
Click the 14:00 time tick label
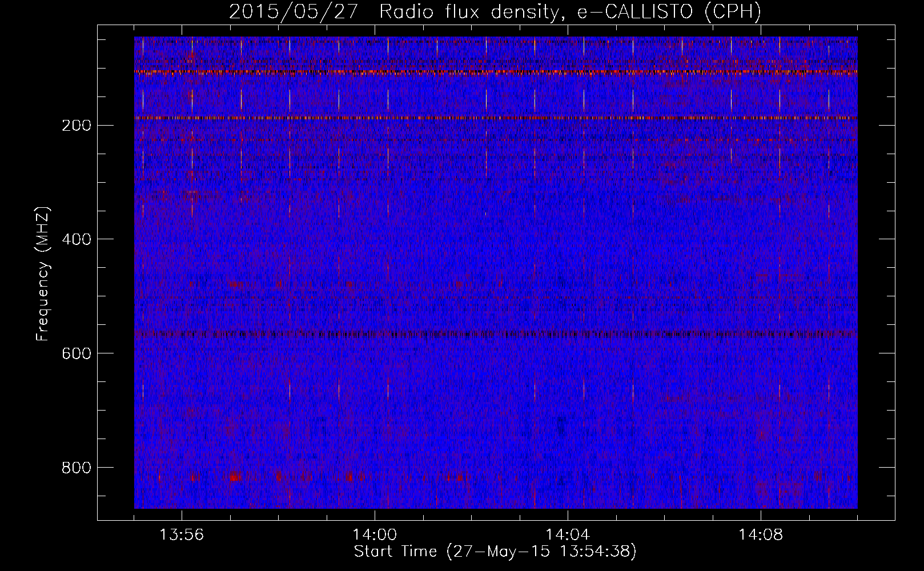tap(375, 535)
